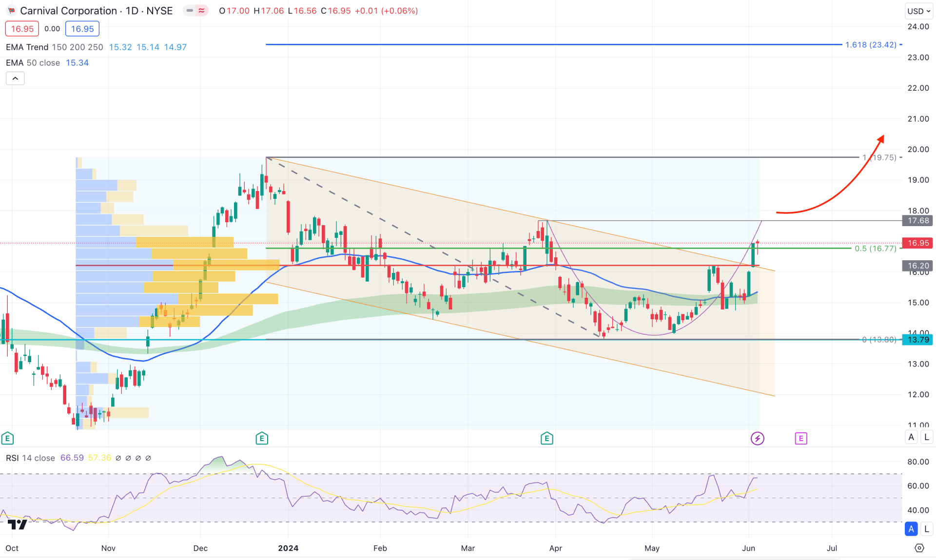936x560 pixels.
Task: Click the TradingView logo
Action: [x=18, y=524]
